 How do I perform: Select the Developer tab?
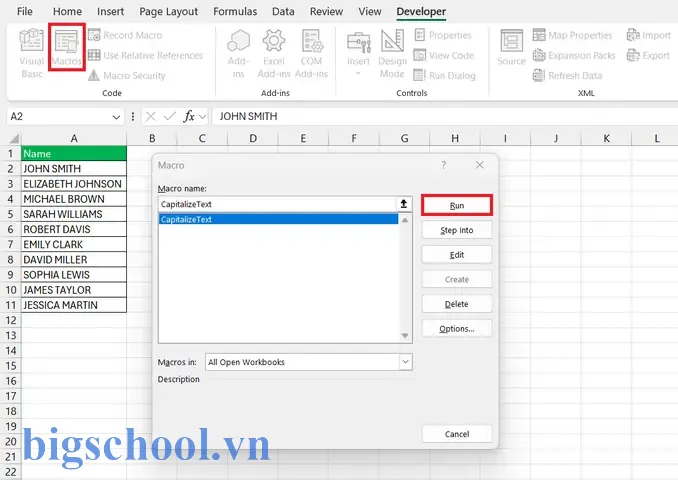tap(421, 12)
